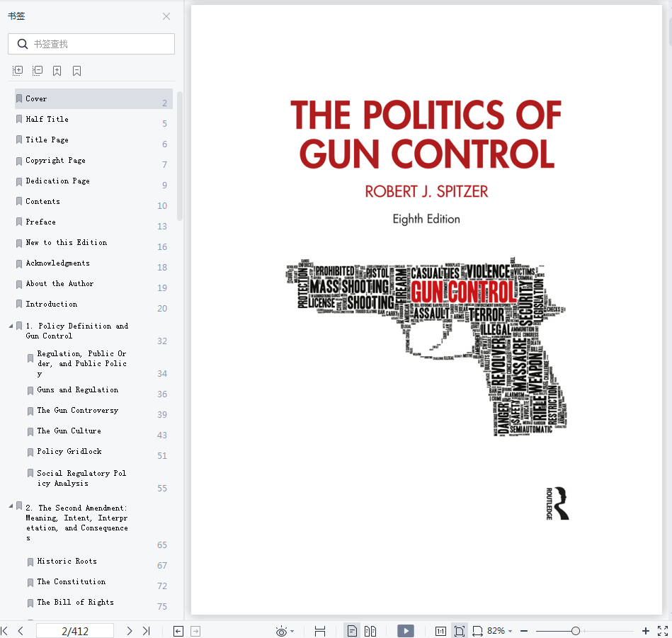
Task: Go to the next page
Action: [130, 631]
